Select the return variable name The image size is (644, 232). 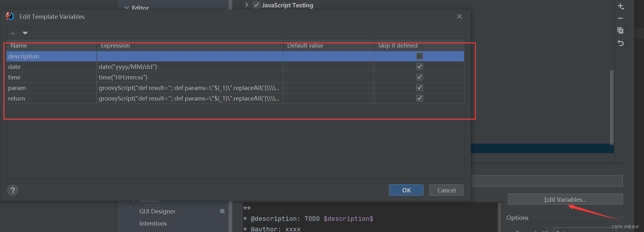point(16,98)
